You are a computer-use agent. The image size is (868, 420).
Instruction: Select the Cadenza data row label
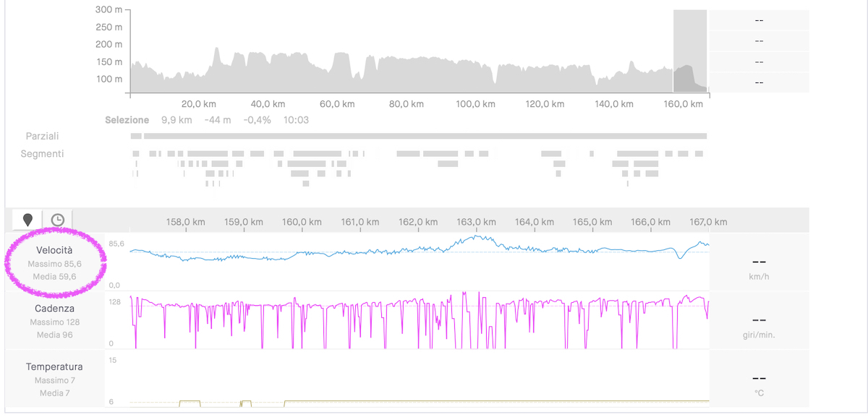(55, 309)
